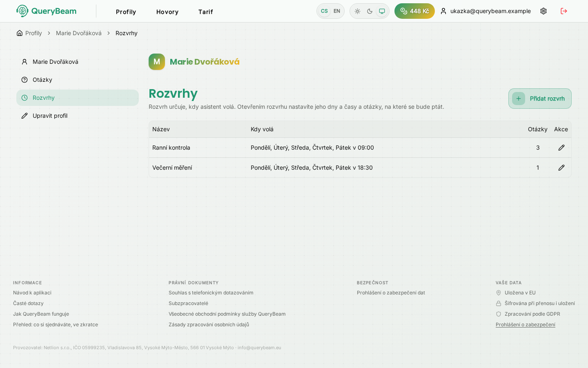Open the Profily top menu
Viewport: 588px width, 368px height.
click(126, 12)
